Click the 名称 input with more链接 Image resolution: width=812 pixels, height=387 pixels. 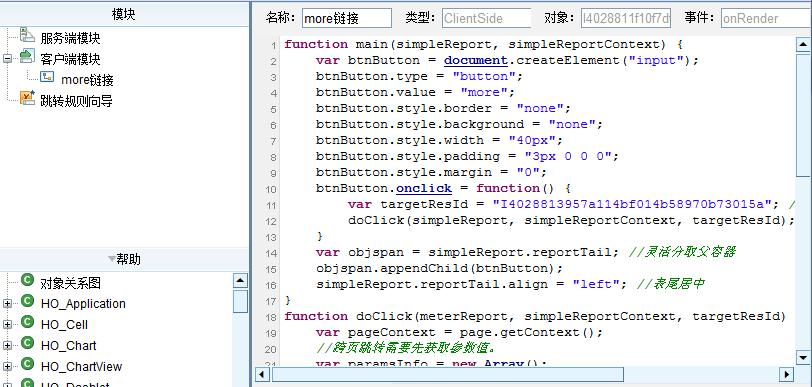(x=347, y=18)
